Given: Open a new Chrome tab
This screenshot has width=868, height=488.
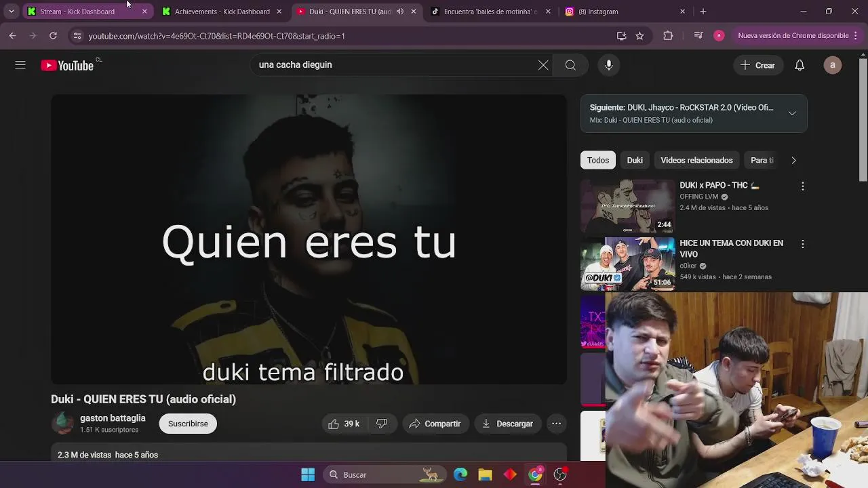Looking at the screenshot, I should (x=703, y=12).
